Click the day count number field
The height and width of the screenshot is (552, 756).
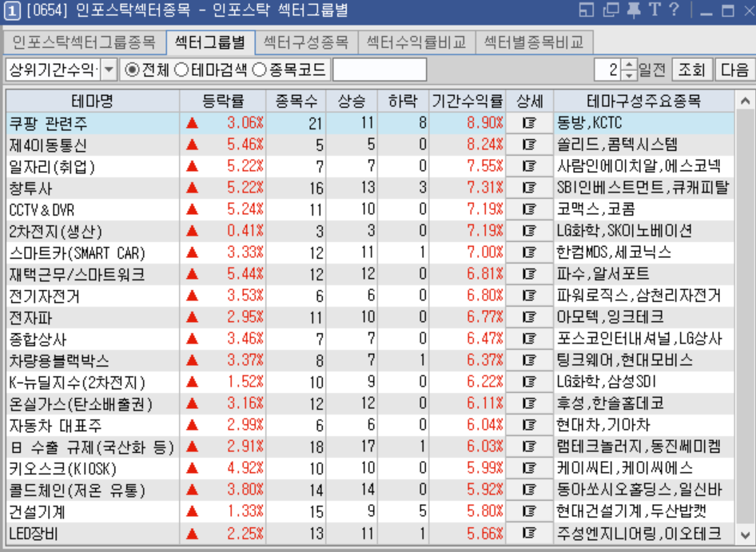(608, 70)
